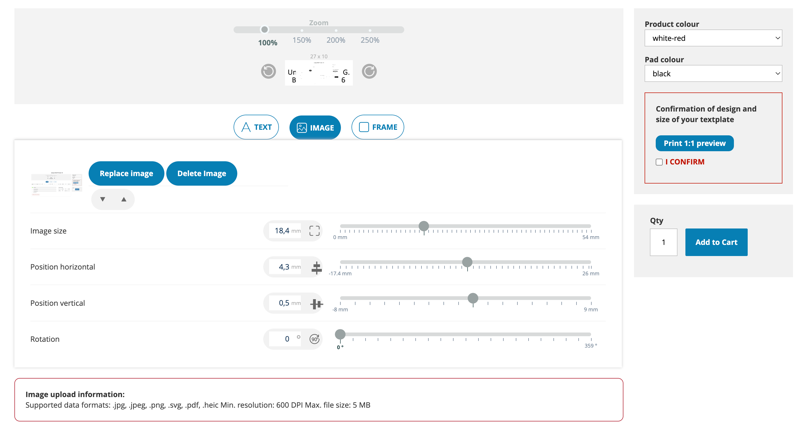Open the Pad colour dropdown
This screenshot has height=430, width=800.
[x=713, y=74]
